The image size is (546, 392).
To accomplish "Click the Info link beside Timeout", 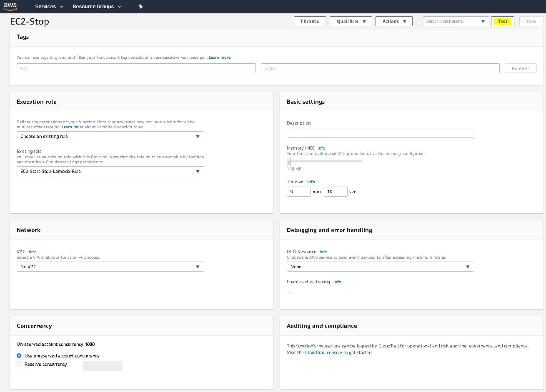I will click(x=311, y=182).
